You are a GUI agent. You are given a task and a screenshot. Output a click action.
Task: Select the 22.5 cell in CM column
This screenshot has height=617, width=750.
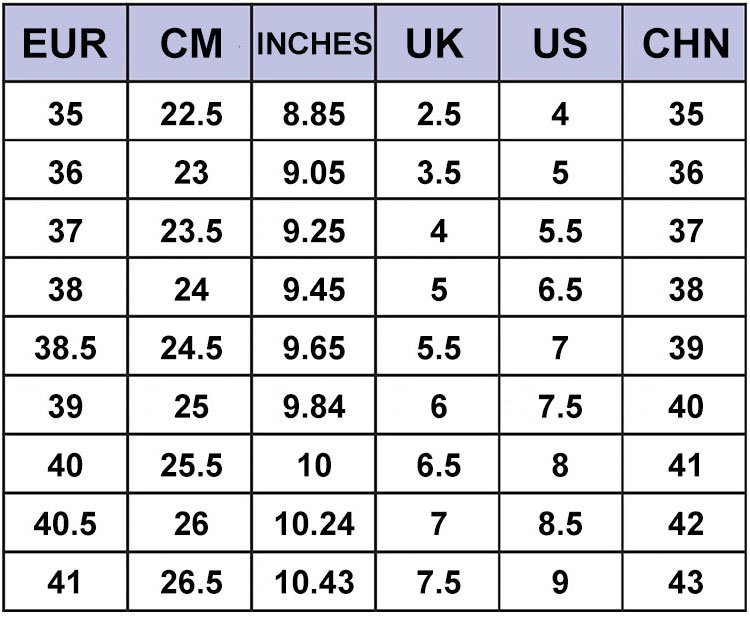191,114
